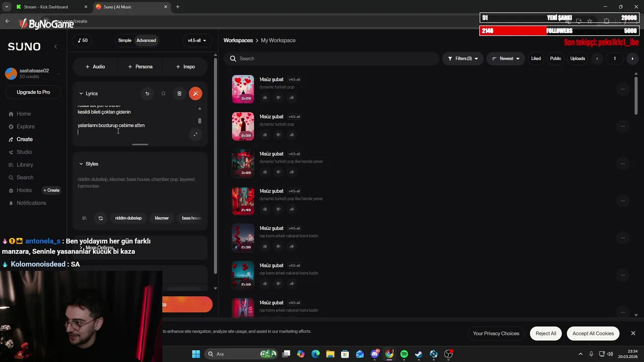Like the 2:30 14süz şubat song
The height and width of the screenshot is (362, 644).
point(265,246)
